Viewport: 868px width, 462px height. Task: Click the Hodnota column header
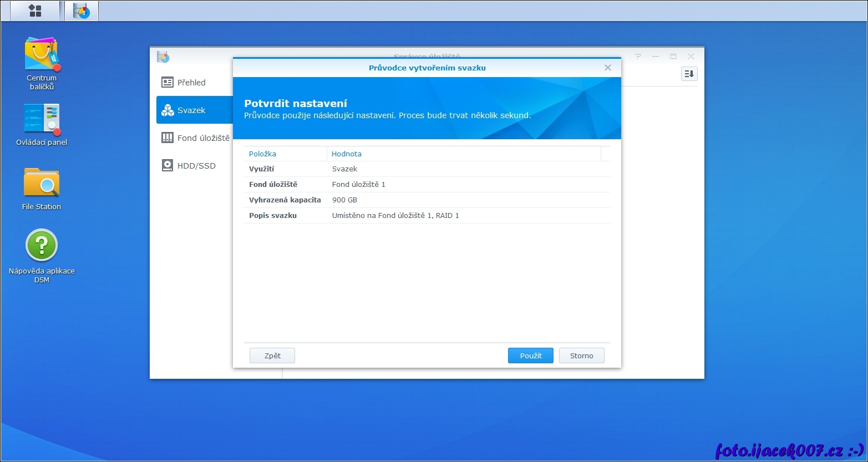click(347, 154)
